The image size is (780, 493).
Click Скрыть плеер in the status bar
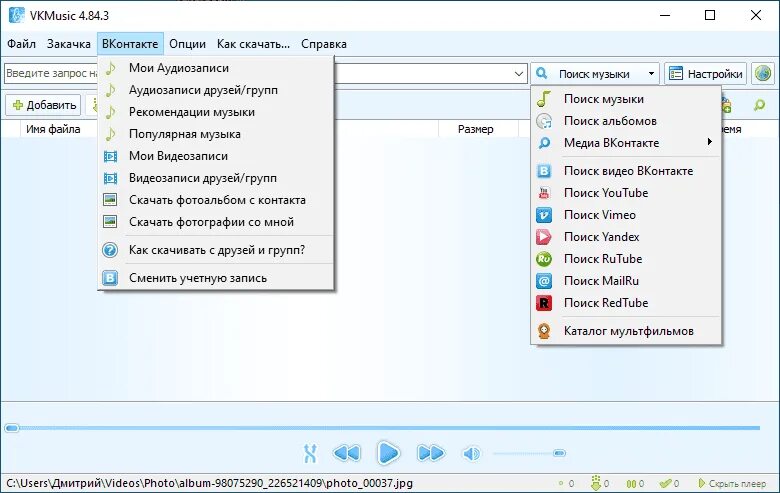coord(732,483)
